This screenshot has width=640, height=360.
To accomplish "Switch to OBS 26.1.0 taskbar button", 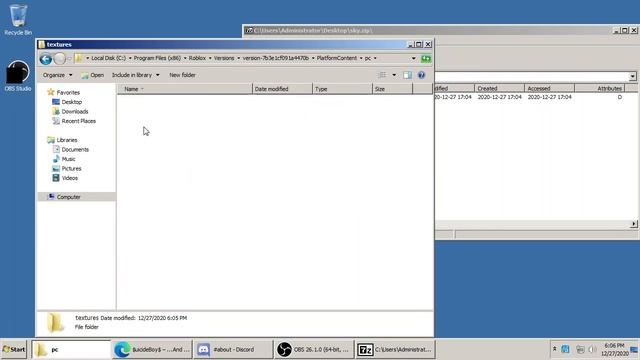I will point(313,350).
